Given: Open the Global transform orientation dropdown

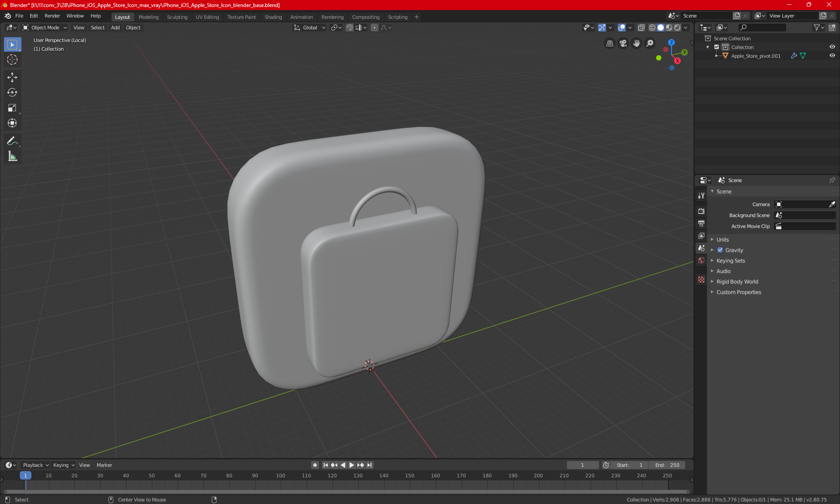Looking at the screenshot, I should (309, 28).
